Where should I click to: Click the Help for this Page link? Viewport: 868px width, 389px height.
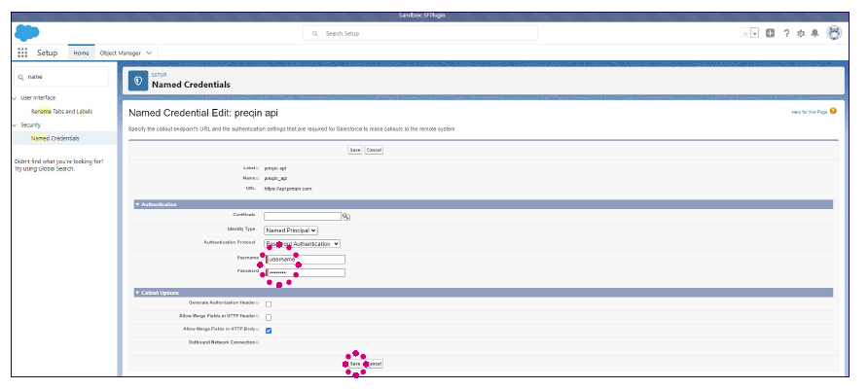(810, 113)
